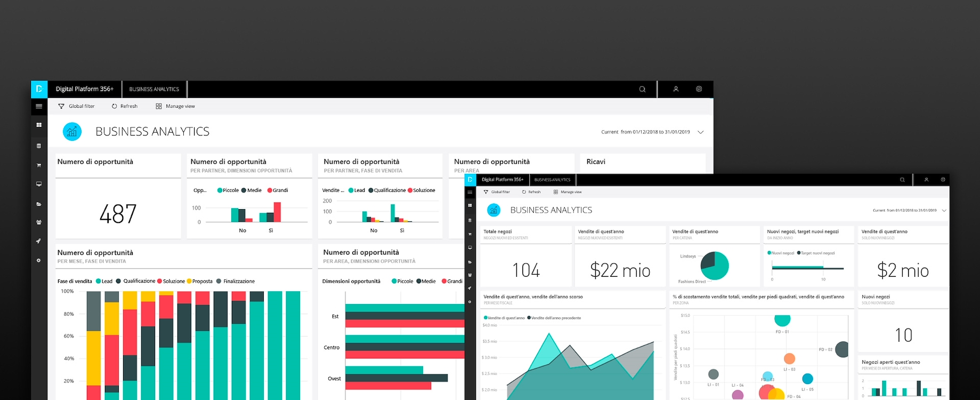980x400 pixels.
Task: Expand the date range chevron in the large window
Action: [701, 132]
